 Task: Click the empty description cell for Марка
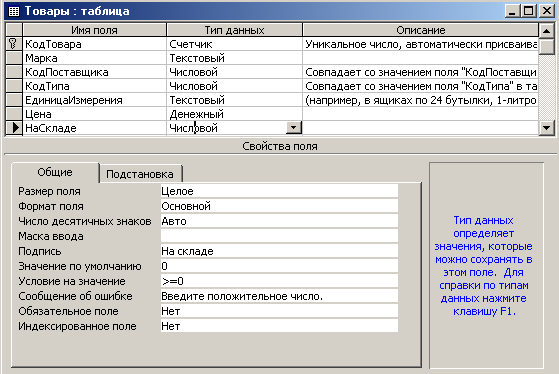pos(421,58)
